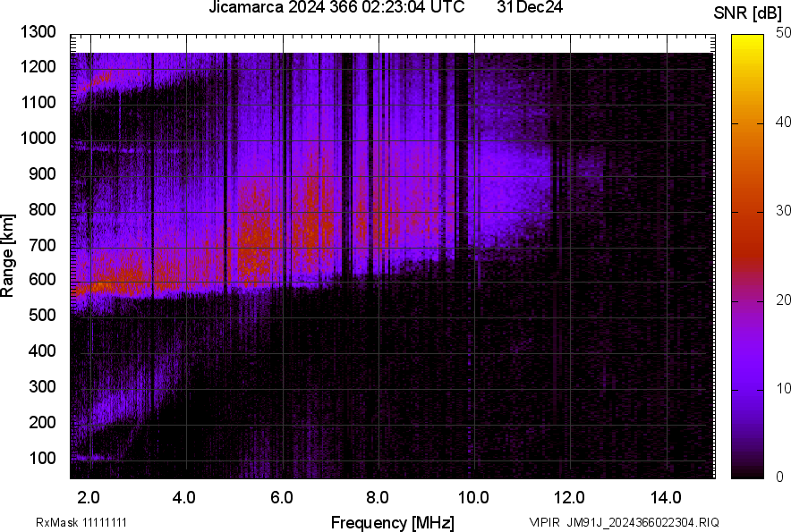
Task: Click colorbar tick label '40'
Action: (x=783, y=122)
